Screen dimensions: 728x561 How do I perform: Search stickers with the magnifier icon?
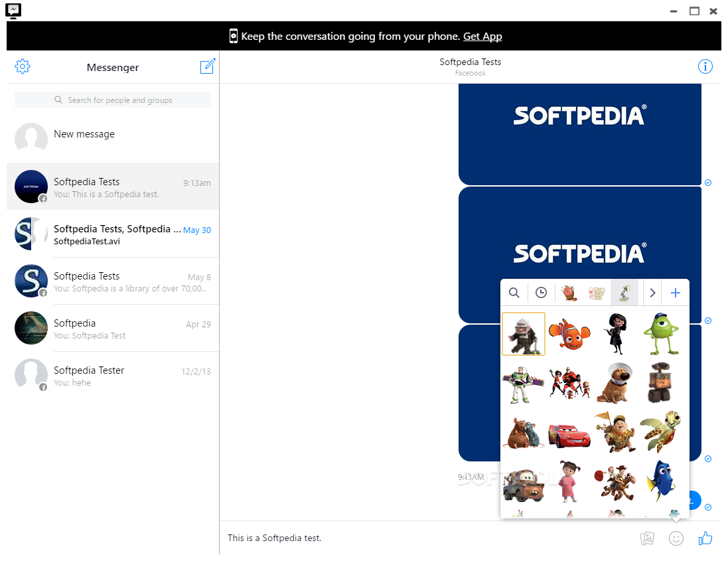[x=514, y=293]
